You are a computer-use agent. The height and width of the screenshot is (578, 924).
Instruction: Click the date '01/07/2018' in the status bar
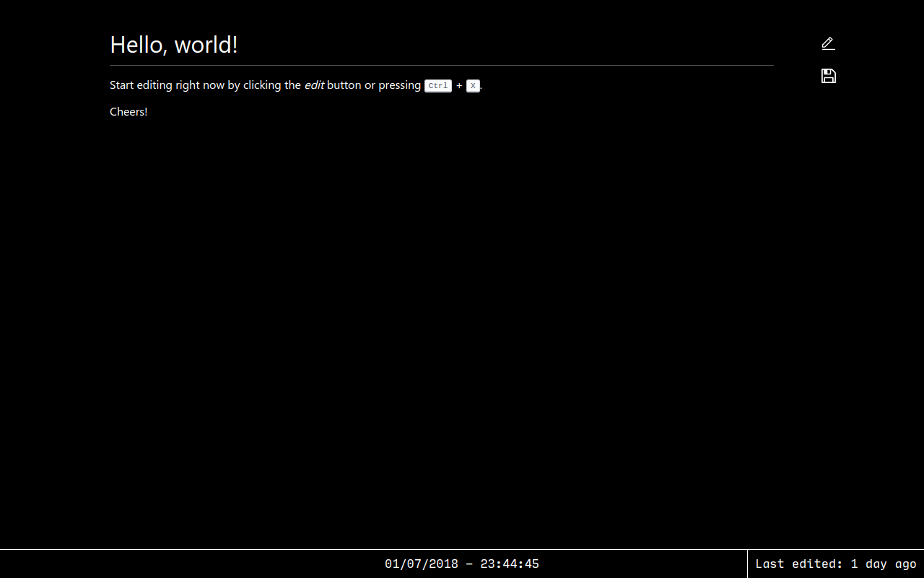click(x=421, y=564)
